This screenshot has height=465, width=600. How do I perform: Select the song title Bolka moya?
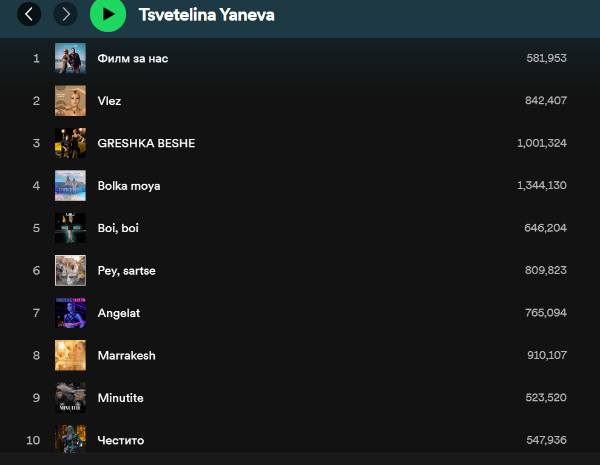pos(129,186)
